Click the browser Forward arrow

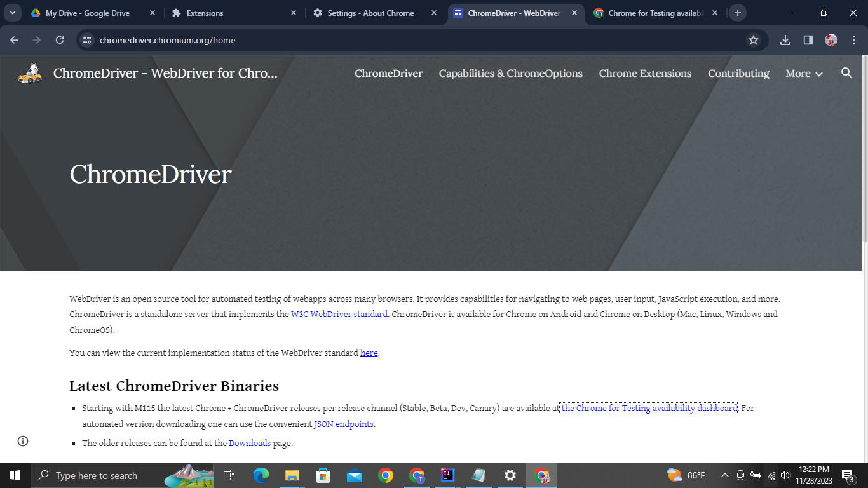tap(37, 40)
